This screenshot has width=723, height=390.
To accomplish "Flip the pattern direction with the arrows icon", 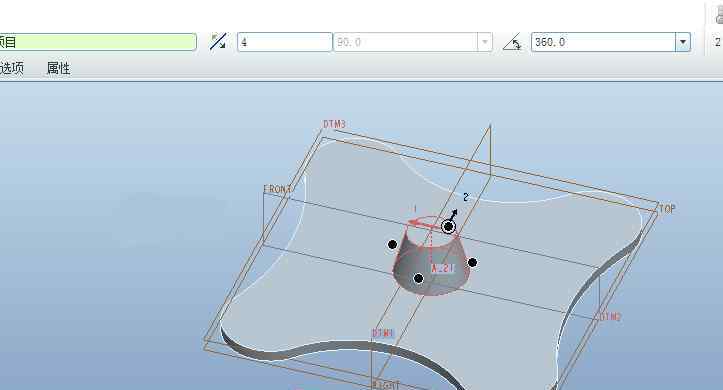I will tap(218, 41).
